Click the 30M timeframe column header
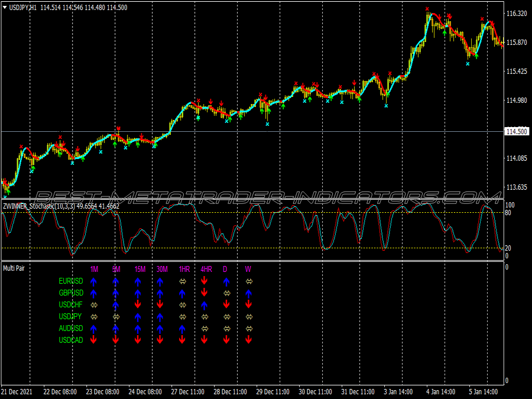Viewport: 532px width, 399px height. [x=162, y=269]
